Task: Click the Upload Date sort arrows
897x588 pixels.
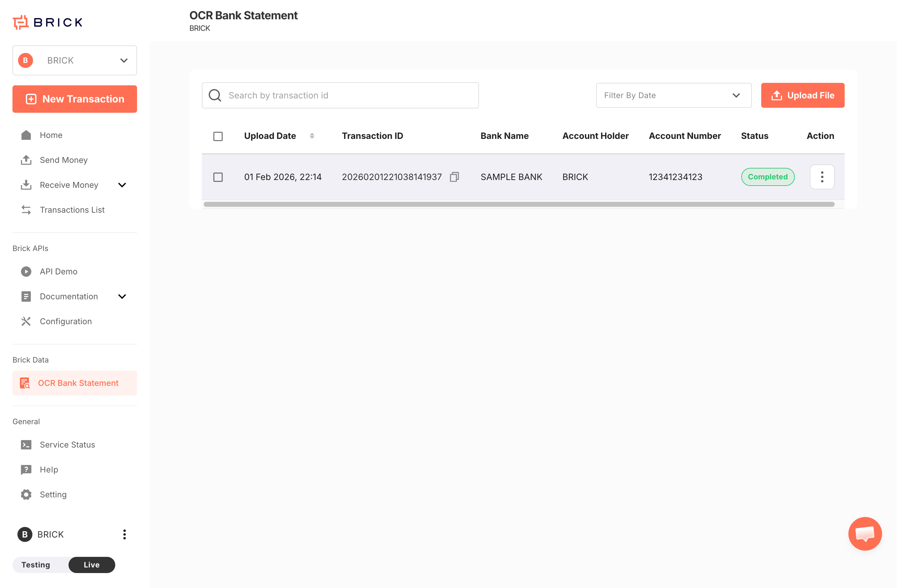Action: pyautogui.click(x=312, y=136)
